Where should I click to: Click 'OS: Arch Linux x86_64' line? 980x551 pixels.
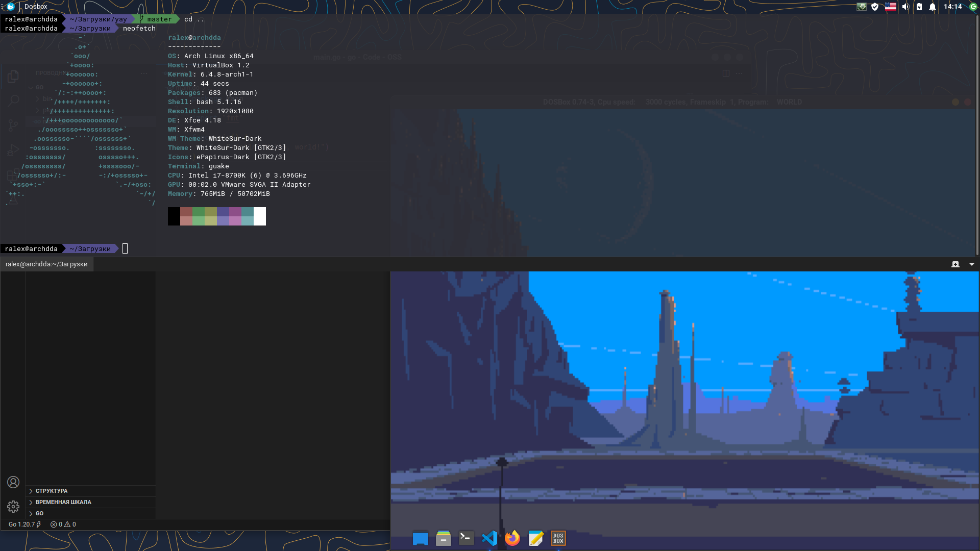[211, 56]
